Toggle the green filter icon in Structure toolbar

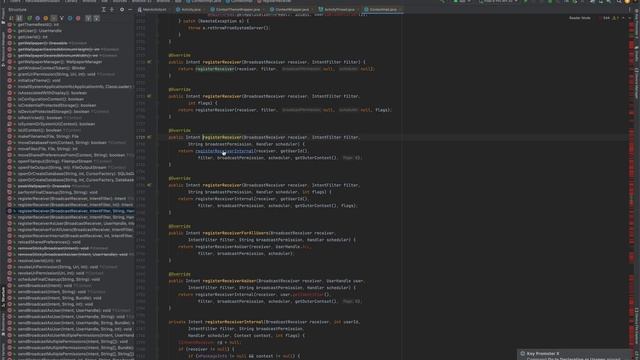point(29,18)
